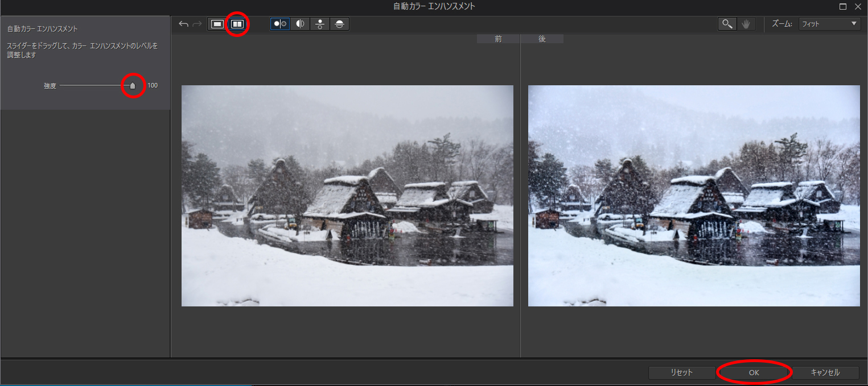Viewport: 868px width, 386px height.
Task: Switch to single-image preview view
Action: (x=217, y=24)
